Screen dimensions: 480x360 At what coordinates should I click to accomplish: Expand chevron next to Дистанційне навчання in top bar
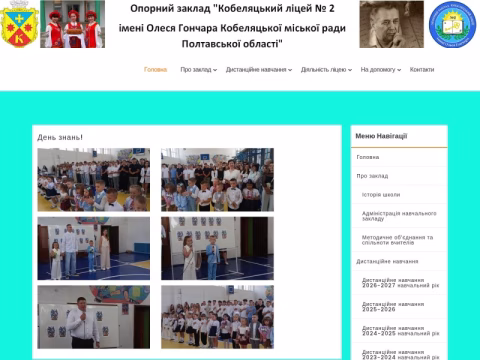(x=290, y=70)
